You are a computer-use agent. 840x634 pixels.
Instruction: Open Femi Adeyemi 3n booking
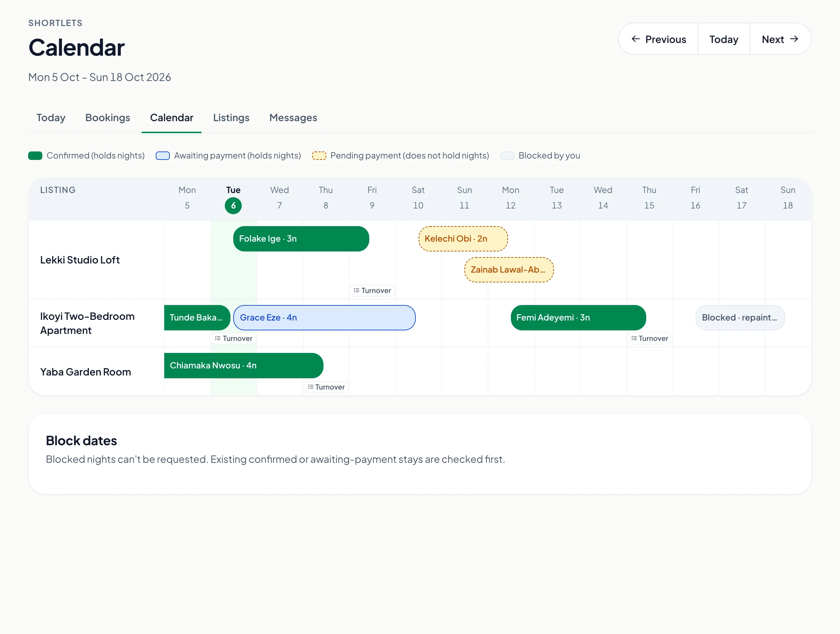tap(578, 318)
